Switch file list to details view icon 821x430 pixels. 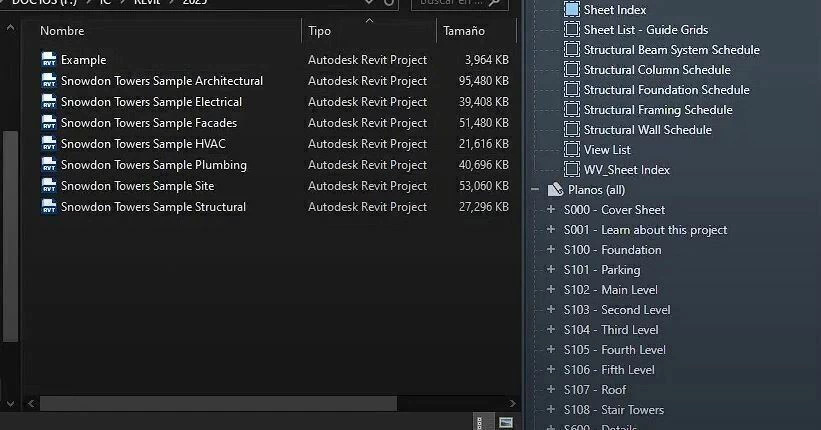tap(480, 422)
